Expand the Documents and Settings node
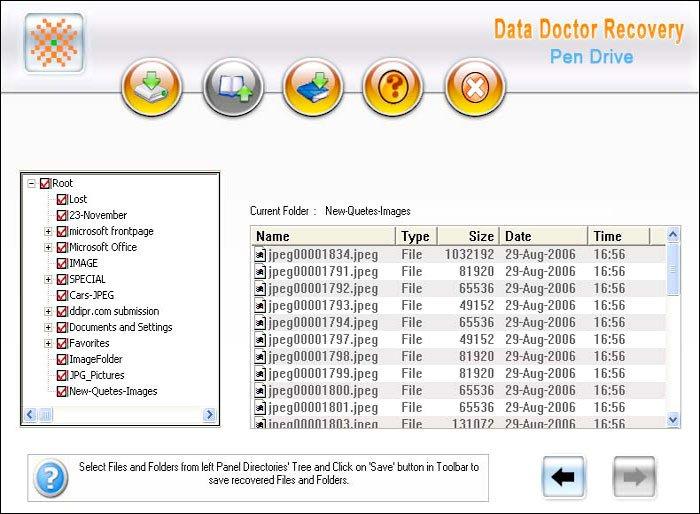The image size is (700, 514). pos(48,328)
